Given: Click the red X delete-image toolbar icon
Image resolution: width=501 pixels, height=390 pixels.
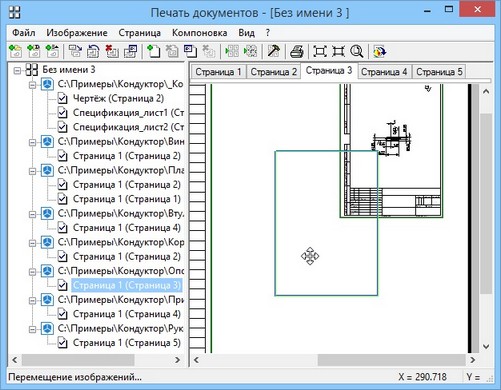Looking at the screenshot, I should coord(112,51).
